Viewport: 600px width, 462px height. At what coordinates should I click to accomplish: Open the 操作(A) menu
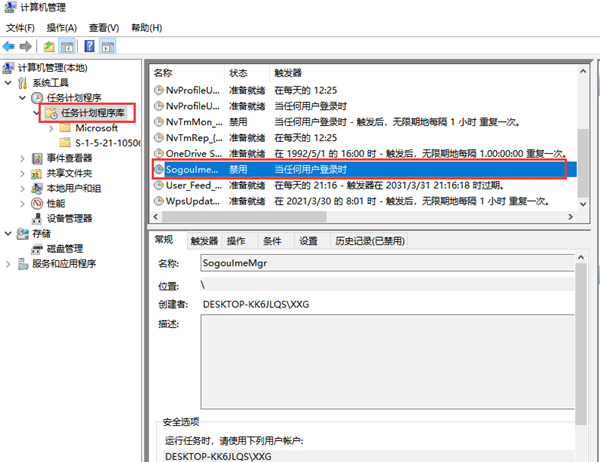[62, 27]
